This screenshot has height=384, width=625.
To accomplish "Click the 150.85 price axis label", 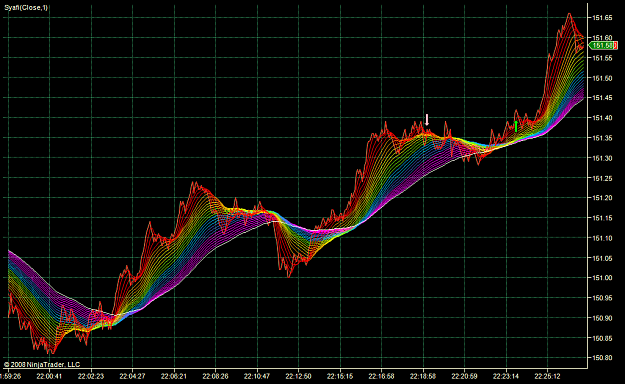I will [x=602, y=338].
